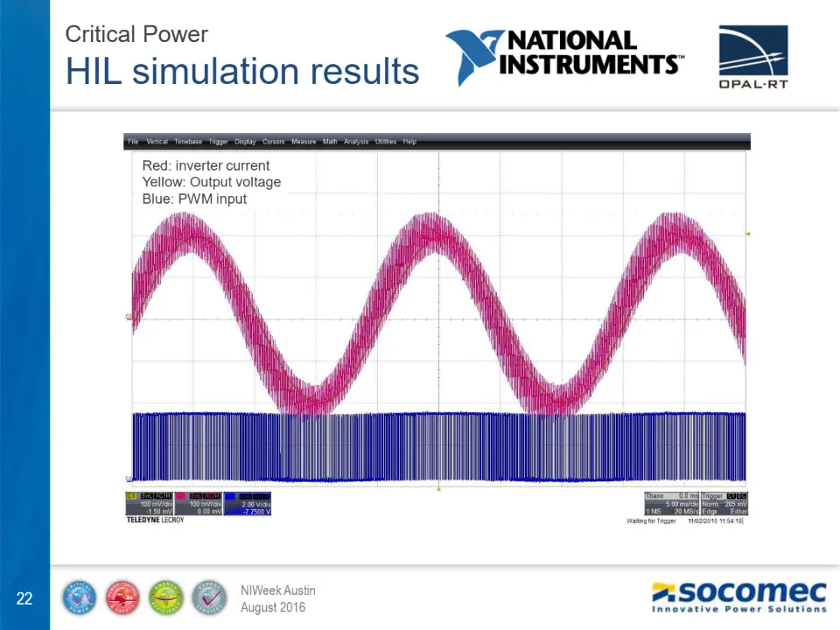Click the '5.00 ms/div' timebase value
This screenshot has width=840, height=630.
point(682,504)
